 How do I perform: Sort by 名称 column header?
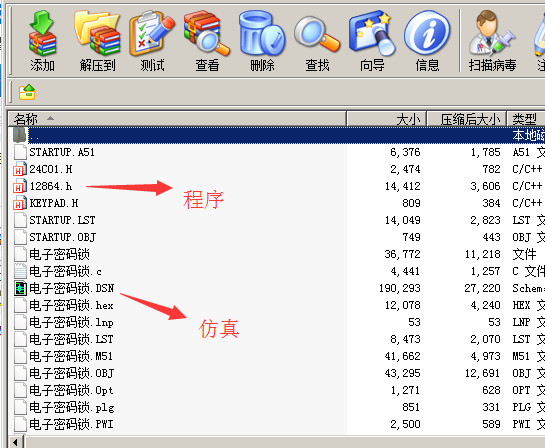[x=177, y=119]
